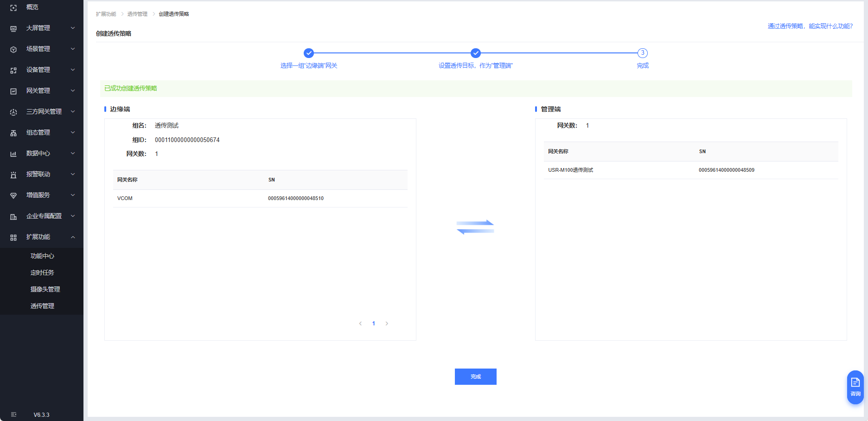Click the 设备管理 sidebar icon
Screen dimensions: 868x421
[13, 70]
